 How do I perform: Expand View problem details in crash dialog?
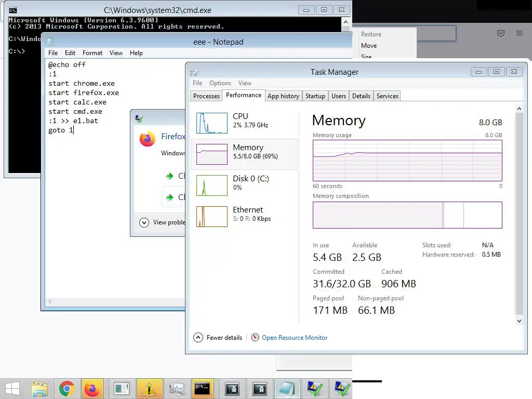[144, 222]
